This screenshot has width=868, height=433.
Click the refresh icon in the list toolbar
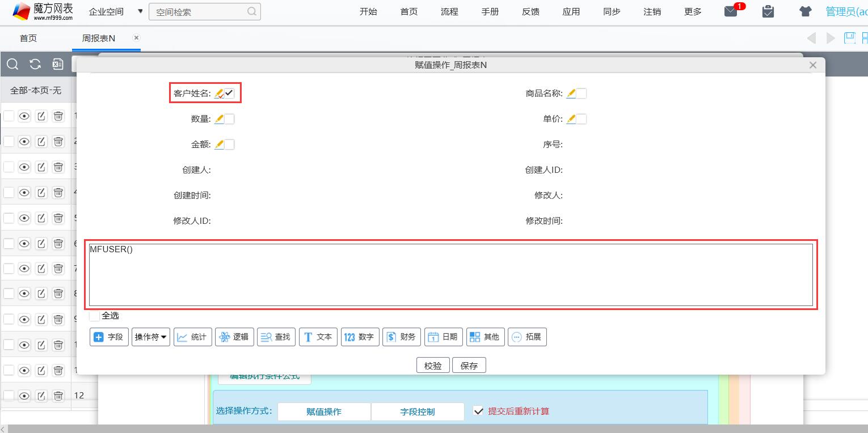(35, 65)
